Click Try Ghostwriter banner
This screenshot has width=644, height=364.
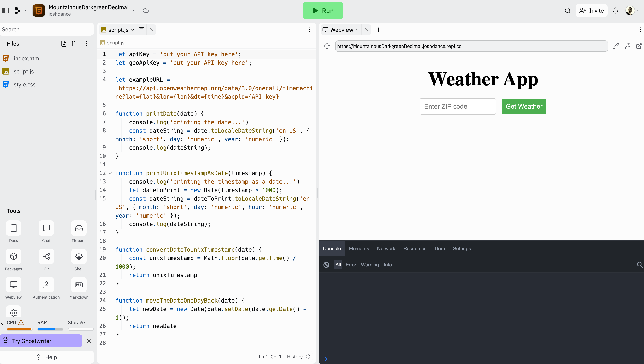(x=41, y=341)
